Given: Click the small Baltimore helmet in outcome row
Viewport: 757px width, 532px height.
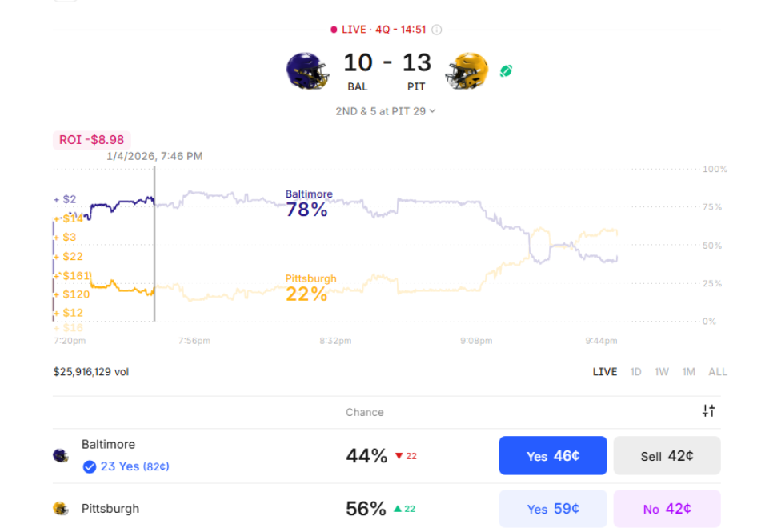Looking at the screenshot, I should [x=61, y=456].
